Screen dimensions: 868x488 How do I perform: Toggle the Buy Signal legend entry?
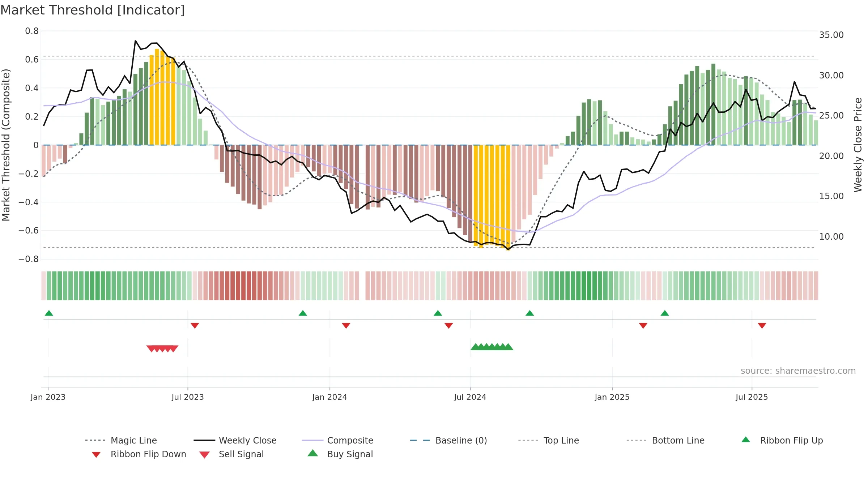(340, 454)
